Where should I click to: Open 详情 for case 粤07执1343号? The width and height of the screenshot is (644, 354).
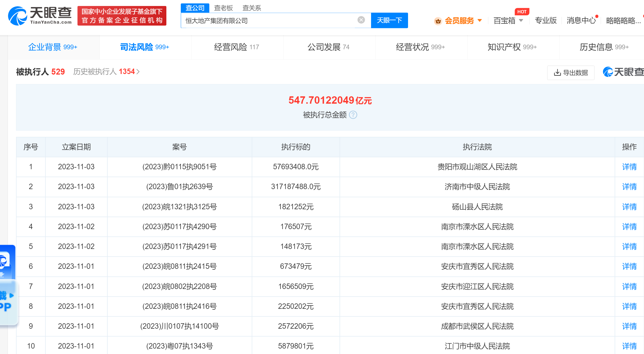[x=629, y=346]
